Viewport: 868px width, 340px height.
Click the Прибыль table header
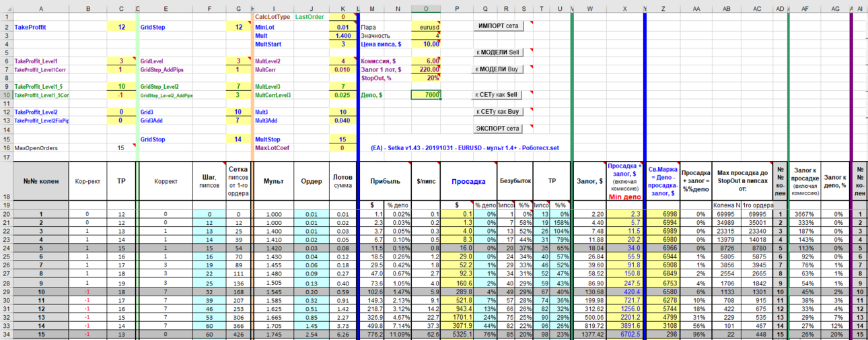385,181
